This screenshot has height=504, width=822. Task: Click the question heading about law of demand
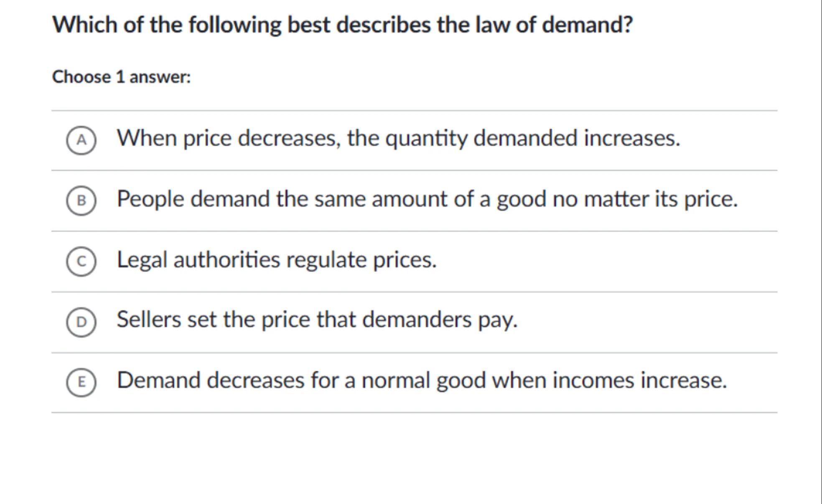click(342, 25)
